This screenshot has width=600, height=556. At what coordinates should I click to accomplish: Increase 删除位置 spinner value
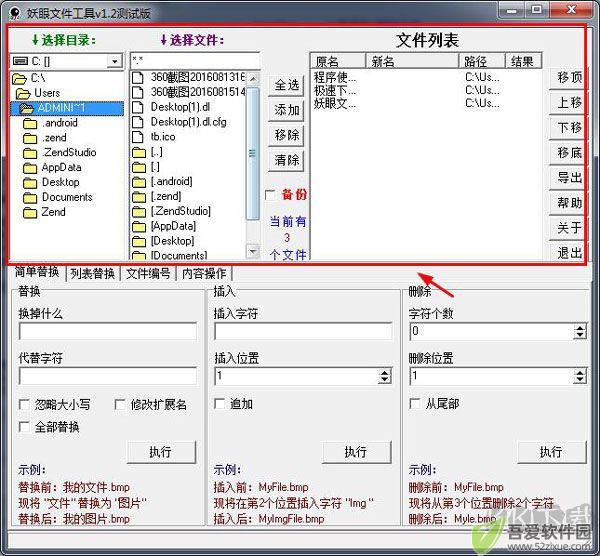click(x=580, y=372)
